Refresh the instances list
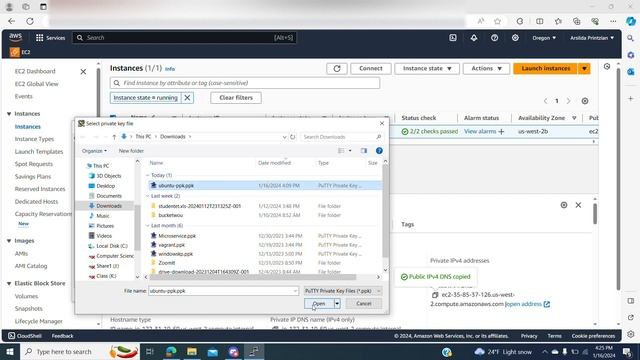 coord(337,69)
